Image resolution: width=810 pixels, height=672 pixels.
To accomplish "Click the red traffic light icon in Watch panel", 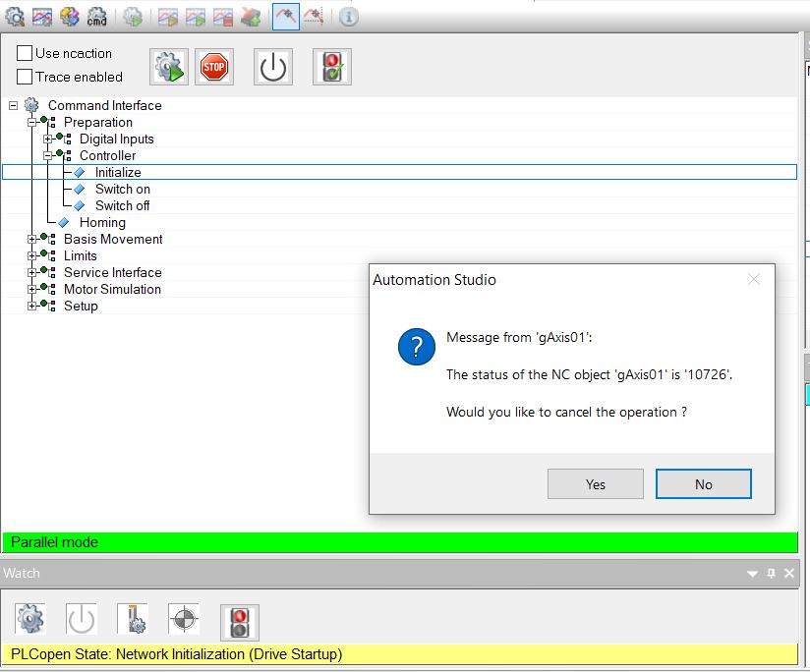I will [240, 623].
